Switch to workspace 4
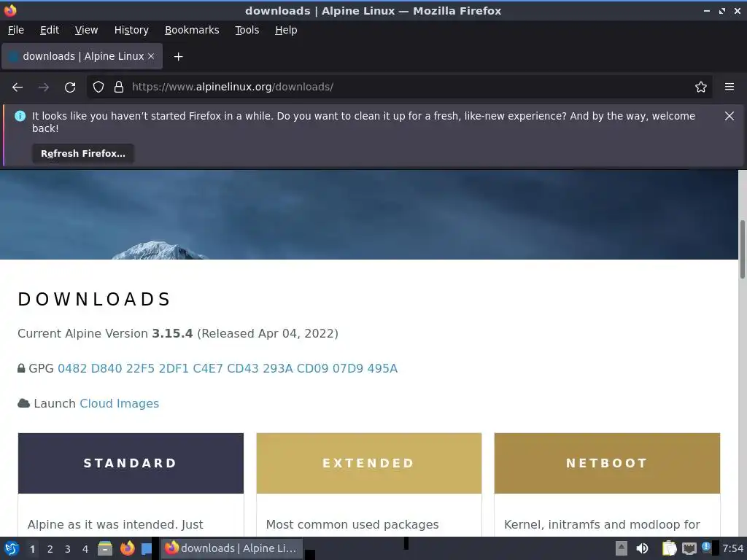Image resolution: width=747 pixels, height=560 pixels. [x=85, y=549]
